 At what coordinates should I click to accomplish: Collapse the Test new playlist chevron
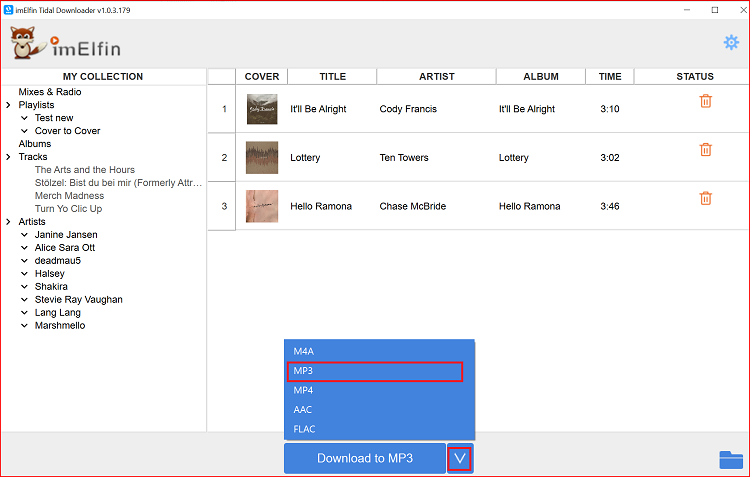tap(24, 118)
